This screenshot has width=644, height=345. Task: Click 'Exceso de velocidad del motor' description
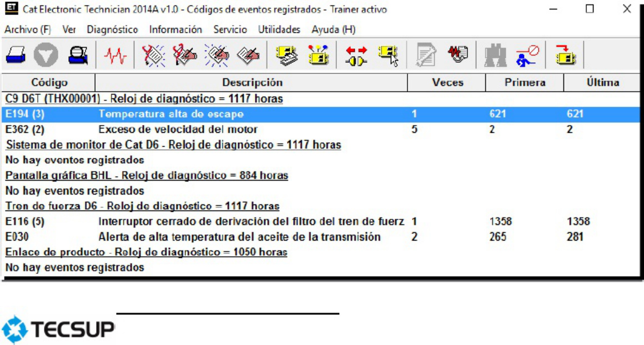(x=178, y=129)
